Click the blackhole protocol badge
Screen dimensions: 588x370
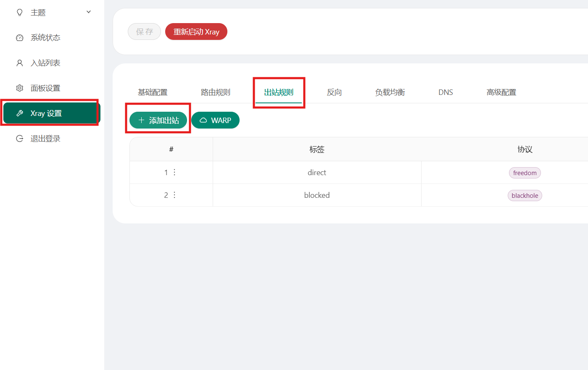(525, 195)
